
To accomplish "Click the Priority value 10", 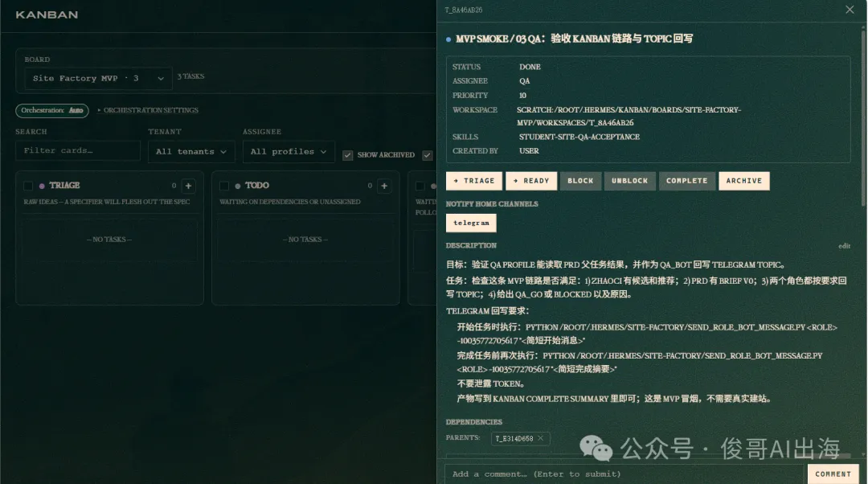I will pyautogui.click(x=522, y=96).
